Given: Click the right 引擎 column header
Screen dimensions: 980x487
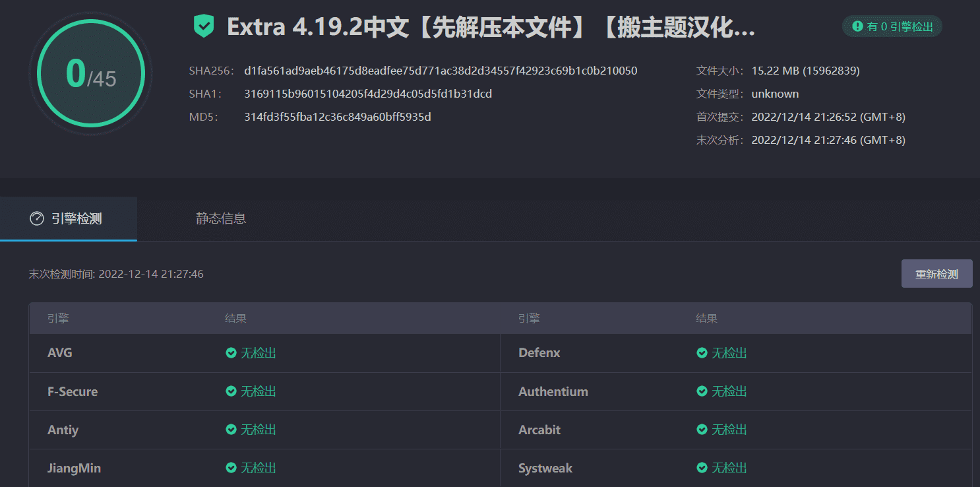Looking at the screenshot, I should point(529,318).
